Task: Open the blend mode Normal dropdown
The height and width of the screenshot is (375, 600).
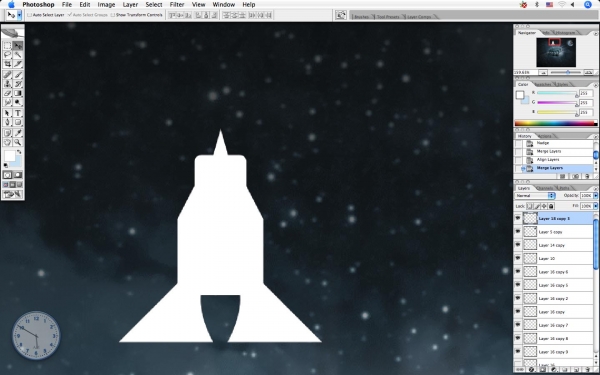Action: click(x=535, y=196)
